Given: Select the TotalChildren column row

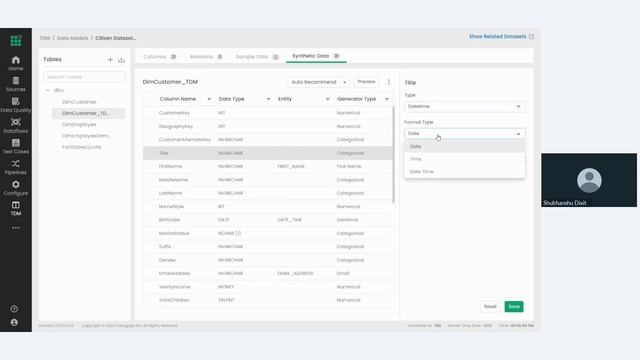Looking at the screenshot, I should [267, 300].
